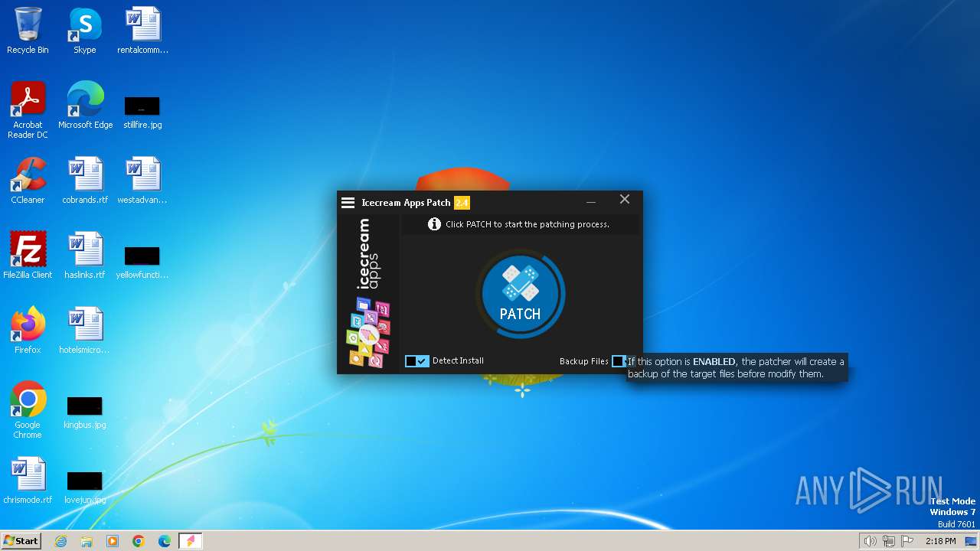Select the westadvan document icon
The image size is (980, 551).
pos(142,181)
